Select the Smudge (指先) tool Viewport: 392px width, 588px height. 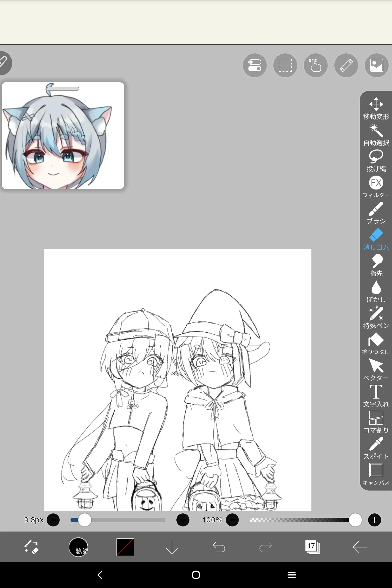(x=376, y=265)
